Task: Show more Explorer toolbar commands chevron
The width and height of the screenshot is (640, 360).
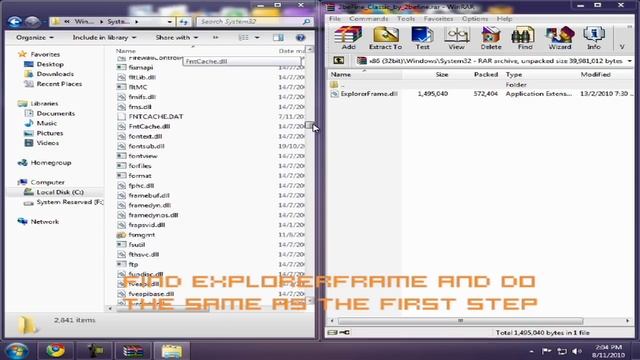Action: (216, 38)
